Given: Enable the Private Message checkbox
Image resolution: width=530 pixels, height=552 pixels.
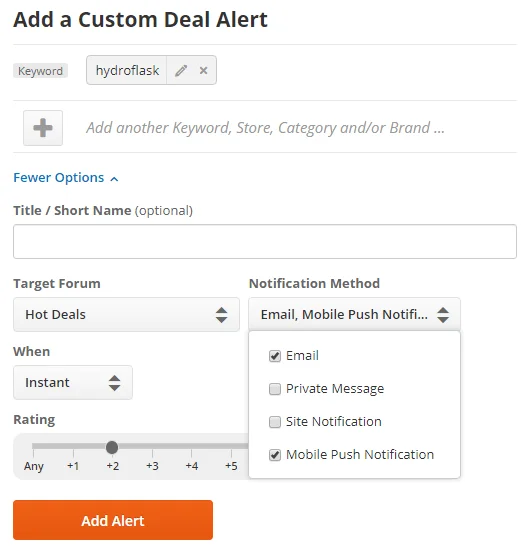Looking at the screenshot, I should pyautogui.click(x=275, y=389).
